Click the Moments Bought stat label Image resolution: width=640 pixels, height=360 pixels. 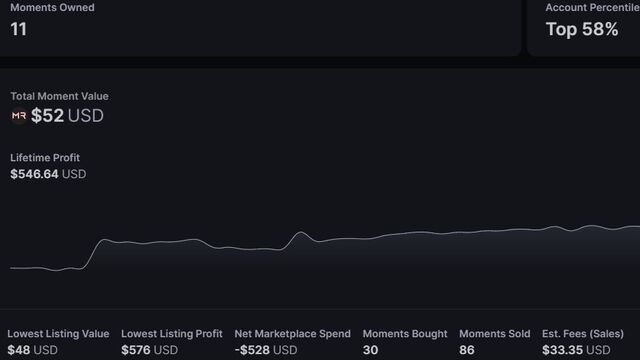click(x=405, y=334)
